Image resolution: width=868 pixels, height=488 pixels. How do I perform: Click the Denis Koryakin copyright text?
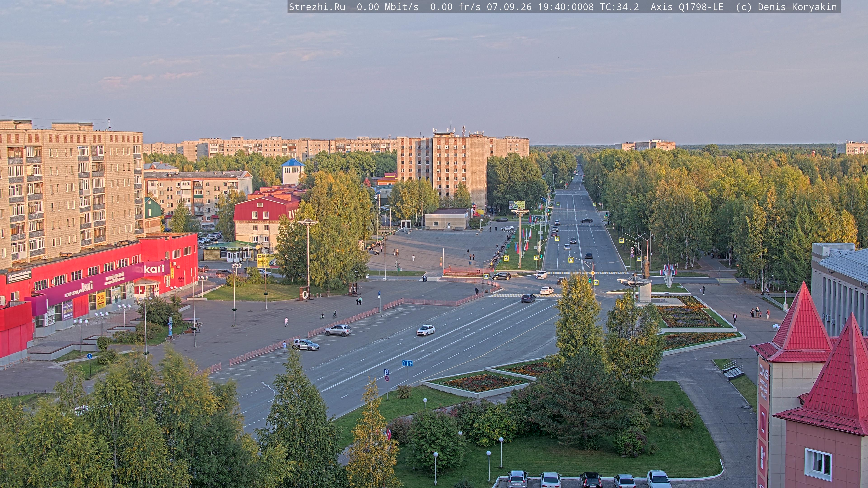pyautogui.click(x=797, y=7)
